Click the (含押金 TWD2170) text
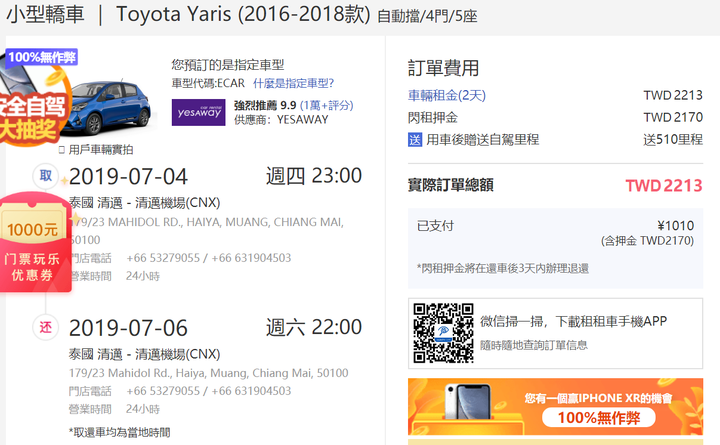The width and height of the screenshot is (720, 445). tap(647, 241)
